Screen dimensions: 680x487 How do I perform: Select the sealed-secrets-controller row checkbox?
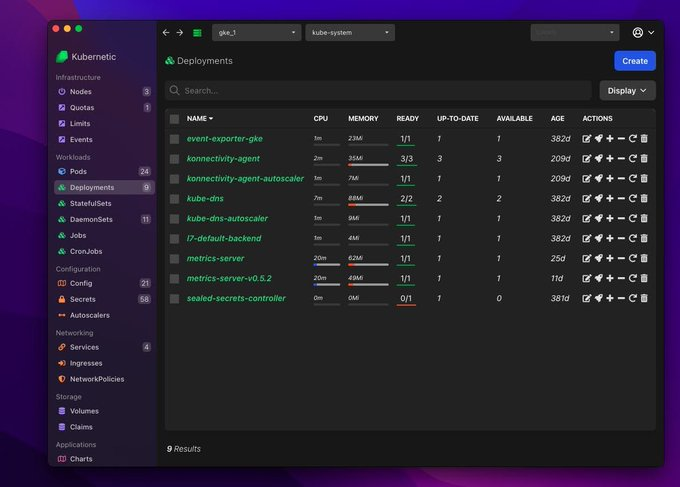pyautogui.click(x=174, y=298)
